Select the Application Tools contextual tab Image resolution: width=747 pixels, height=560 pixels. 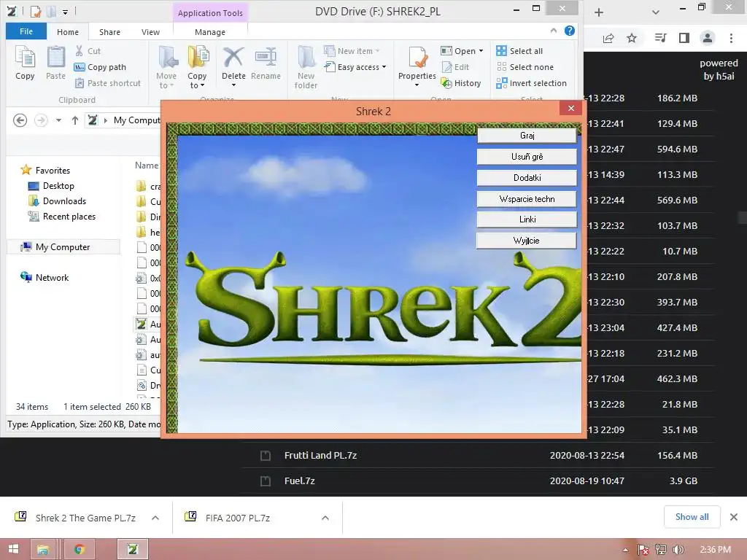tap(210, 13)
